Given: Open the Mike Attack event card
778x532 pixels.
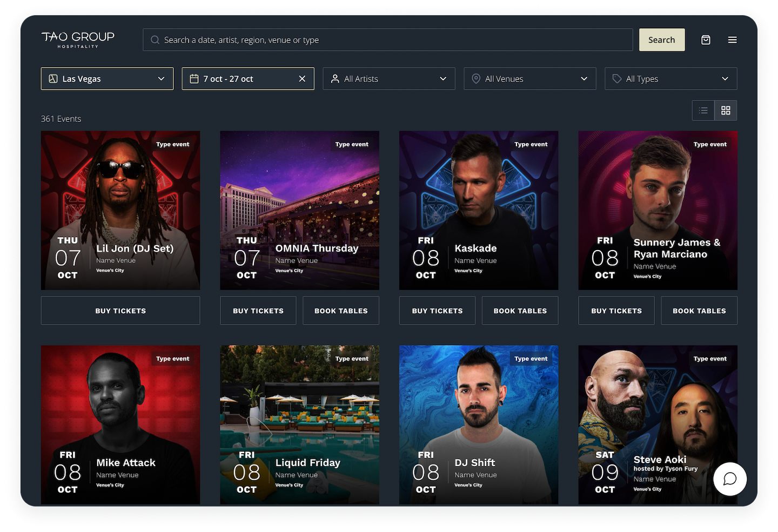Looking at the screenshot, I should [120, 425].
